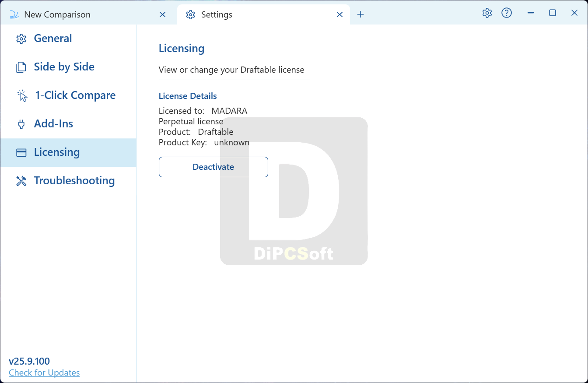Viewport: 588px width, 383px height.
Task: Open Side by Side settings
Action: pyautogui.click(x=68, y=67)
